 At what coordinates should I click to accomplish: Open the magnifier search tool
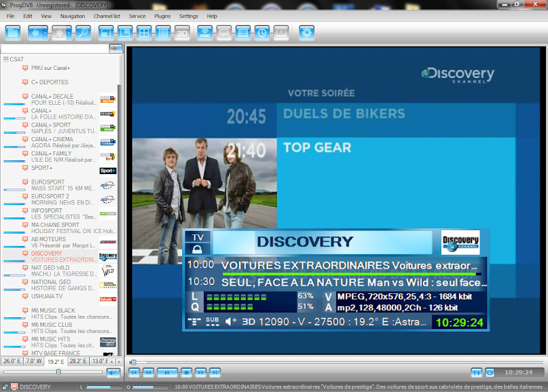pos(83,33)
